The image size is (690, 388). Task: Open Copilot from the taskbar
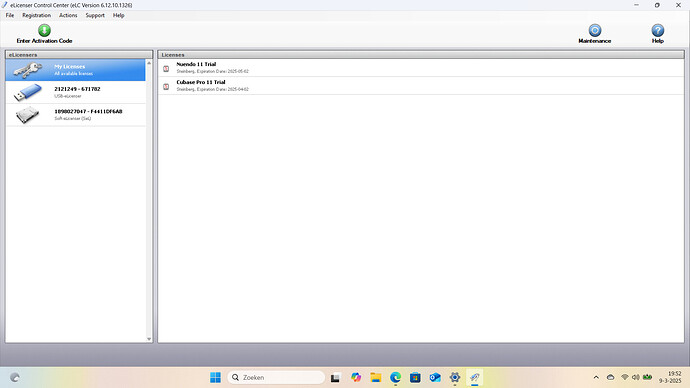(x=356, y=377)
